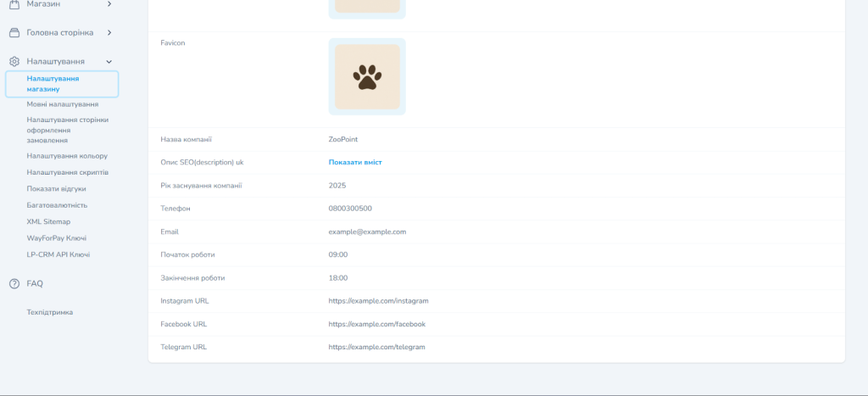Open Багатовалютність settings
Image resolution: width=868 pixels, height=396 pixels.
[57, 205]
